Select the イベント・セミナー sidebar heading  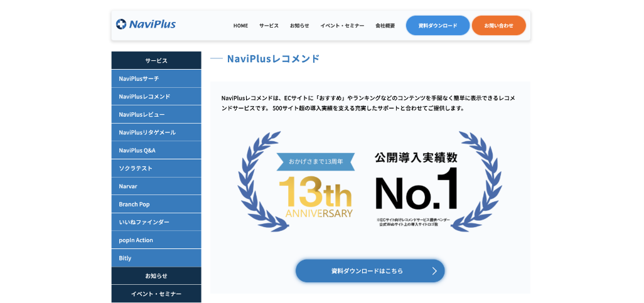coord(156,294)
